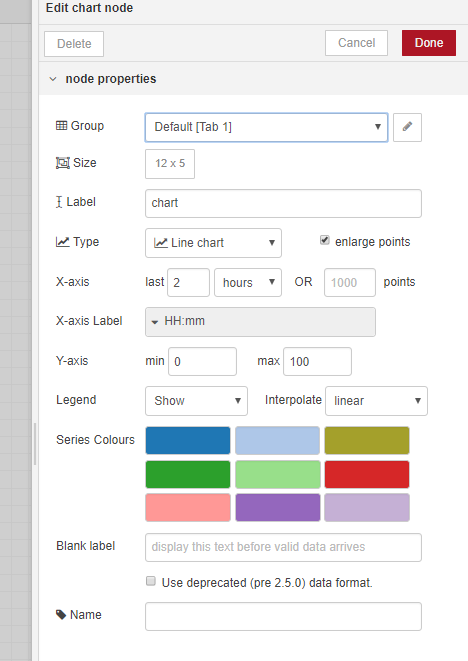Open the Interpolate linear dropdown
Viewport: 468px width, 661px height.
(376, 401)
